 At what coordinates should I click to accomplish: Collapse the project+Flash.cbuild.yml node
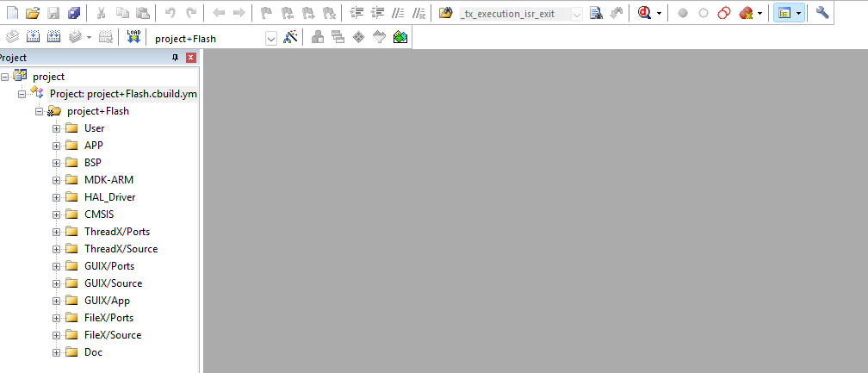(x=22, y=94)
